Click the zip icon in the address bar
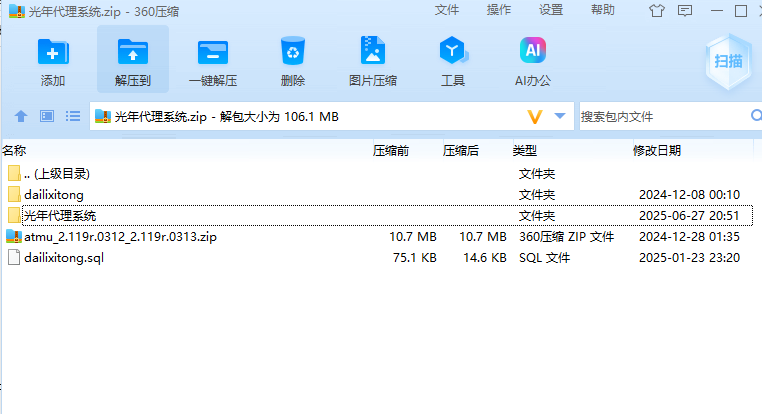 point(103,116)
